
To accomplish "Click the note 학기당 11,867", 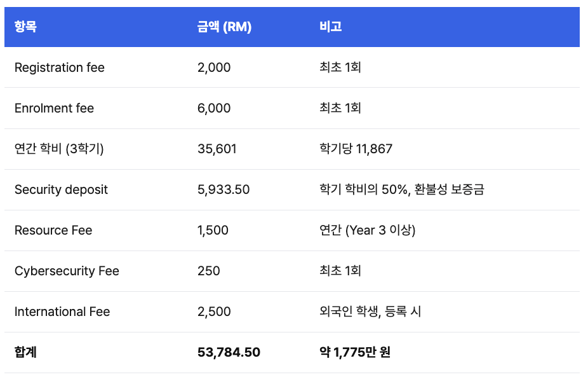I will tap(356, 149).
